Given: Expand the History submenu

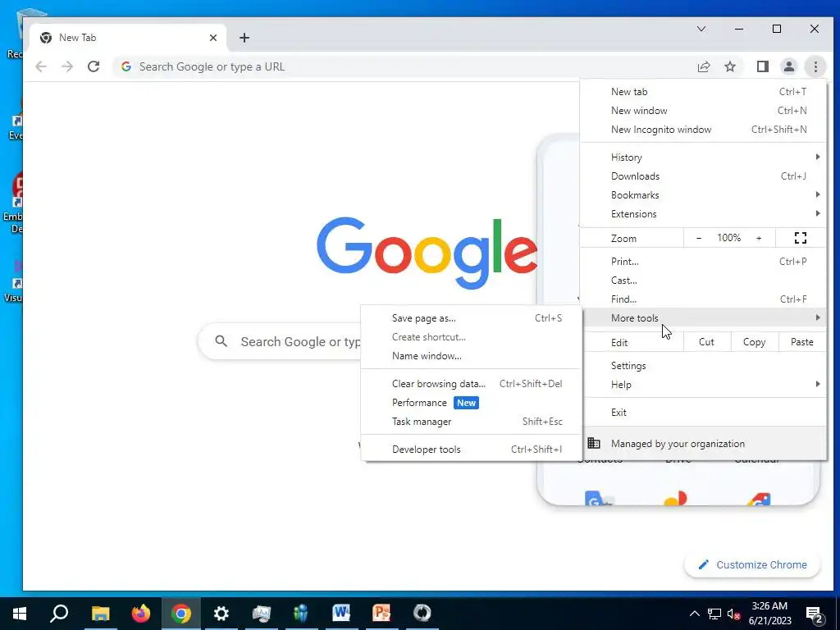Looking at the screenshot, I should pos(703,157).
